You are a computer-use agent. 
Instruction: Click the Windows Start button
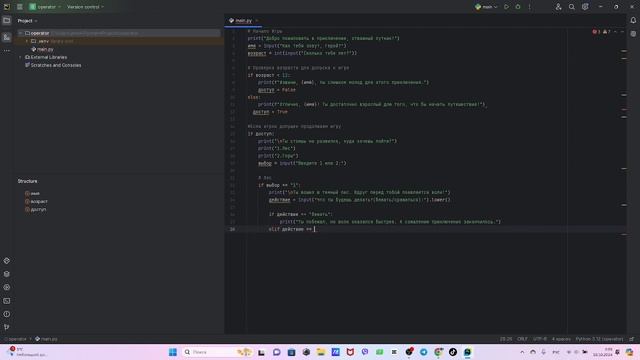[173, 352]
